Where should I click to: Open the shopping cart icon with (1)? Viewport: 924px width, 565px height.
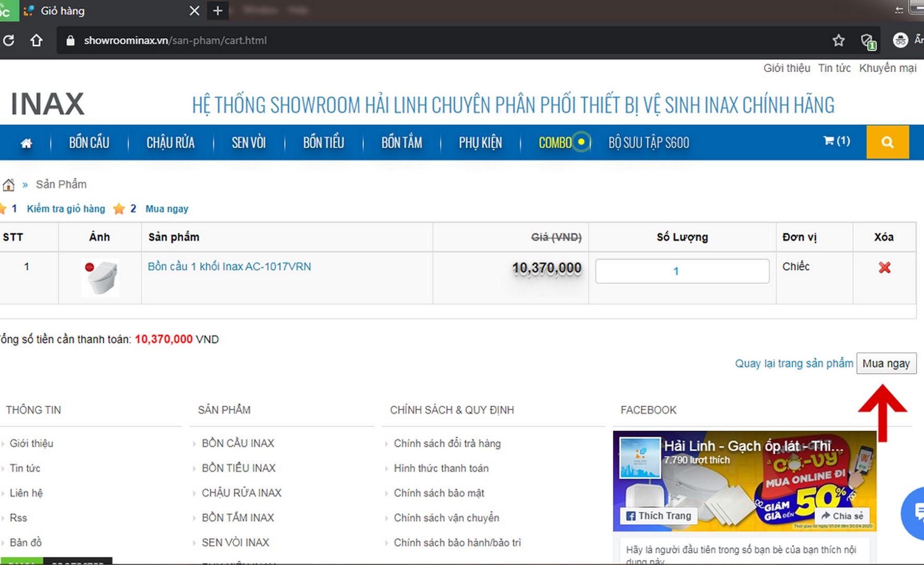836,141
